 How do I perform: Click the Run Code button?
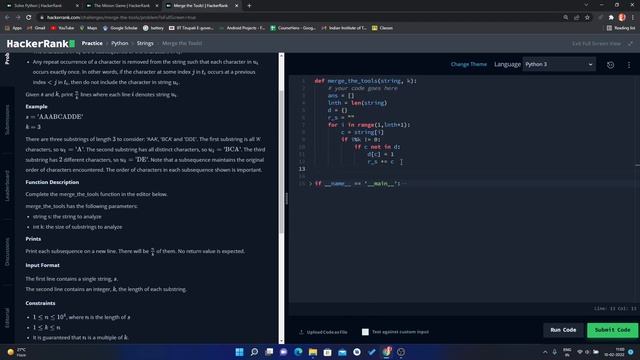(x=563, y=330)
